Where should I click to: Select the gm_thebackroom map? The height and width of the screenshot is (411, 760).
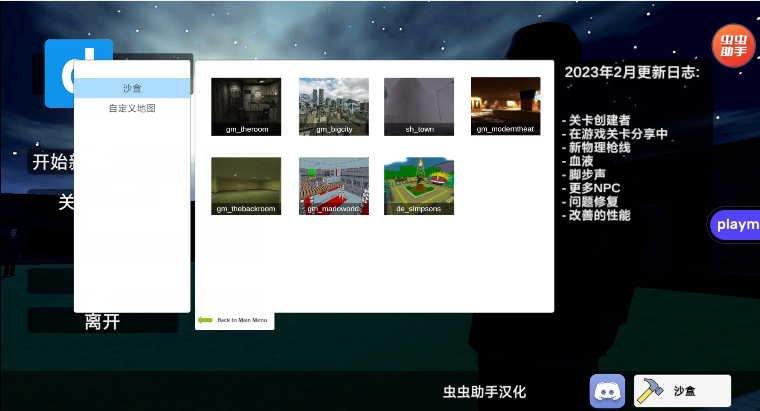[x=246, y=186]
